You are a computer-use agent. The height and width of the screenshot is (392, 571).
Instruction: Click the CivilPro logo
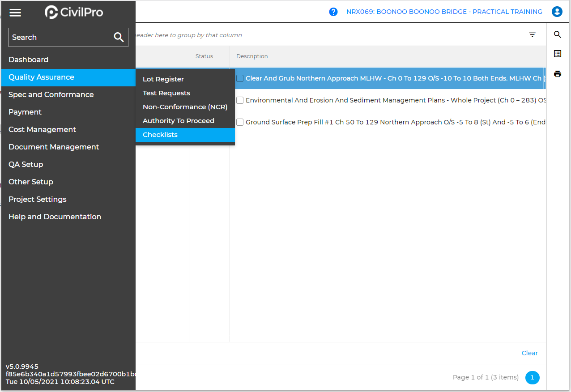point(74,12)
